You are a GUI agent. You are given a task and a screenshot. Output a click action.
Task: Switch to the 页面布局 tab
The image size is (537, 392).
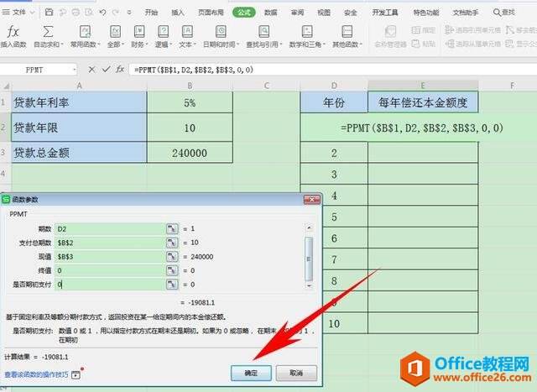point(211,13)
